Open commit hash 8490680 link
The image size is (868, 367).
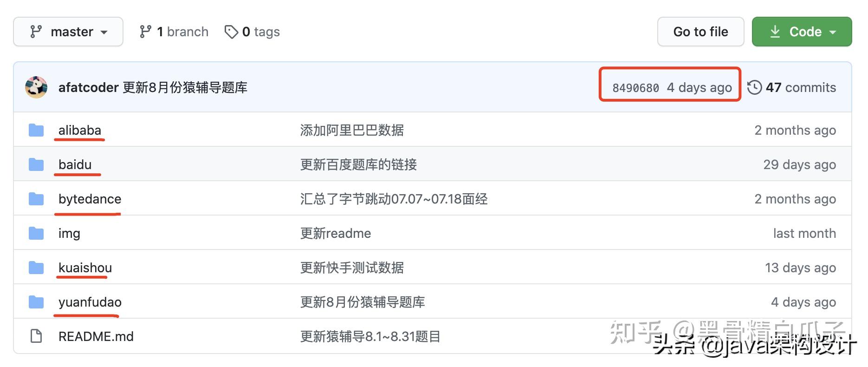(635, 88)
